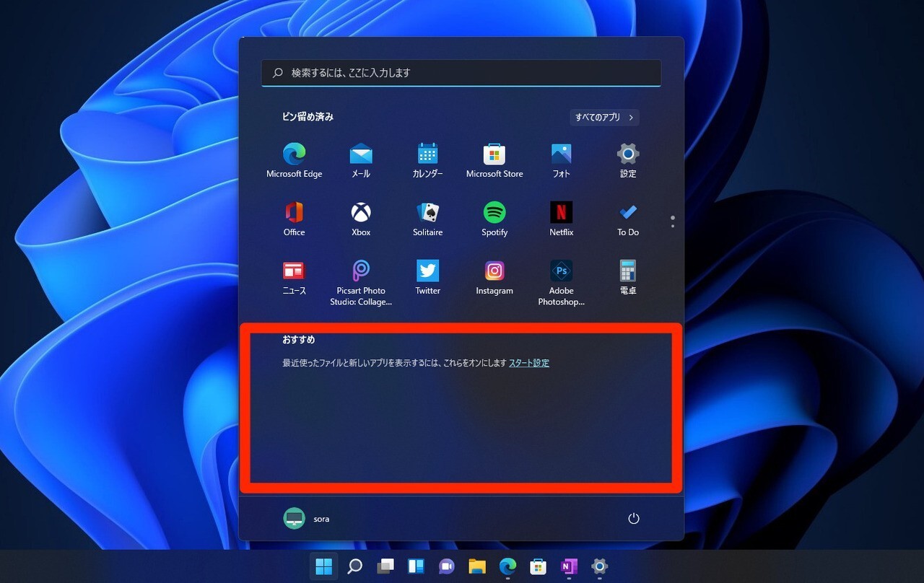The height and width of the screenshot is (583, 924).
Task: Switch to OneNote on the taskbar
Action: 569,566
